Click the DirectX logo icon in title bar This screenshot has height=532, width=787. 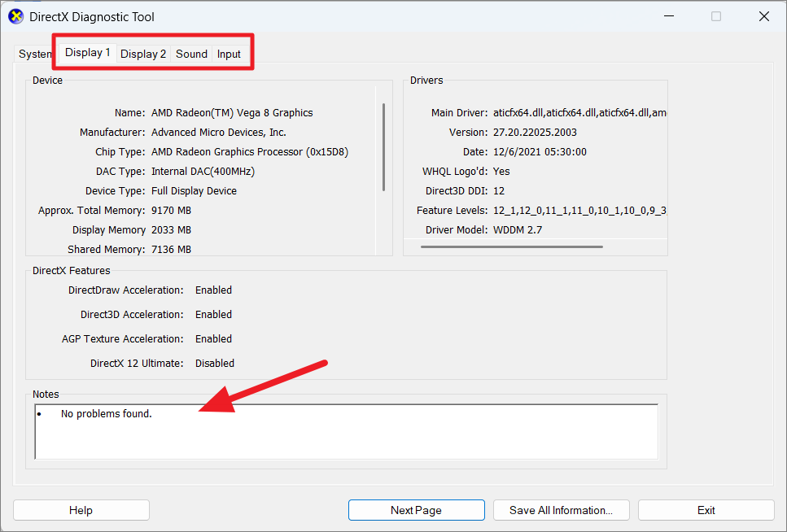click(x=16, y=16)
